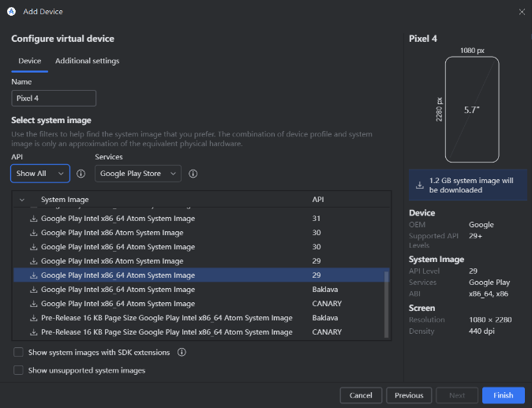
Task: Click download icon in system image banner
Action: pyautogui.click(x=419, y=185)
